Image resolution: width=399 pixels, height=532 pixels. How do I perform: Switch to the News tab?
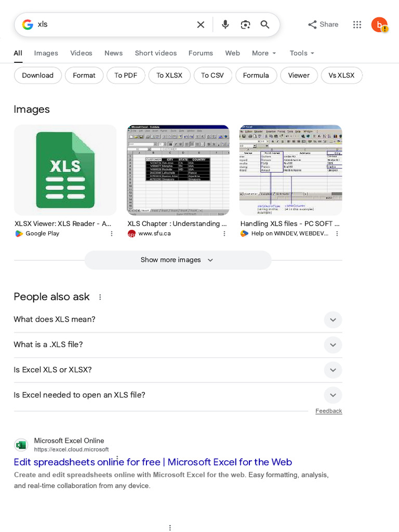[x=113, y=53]
